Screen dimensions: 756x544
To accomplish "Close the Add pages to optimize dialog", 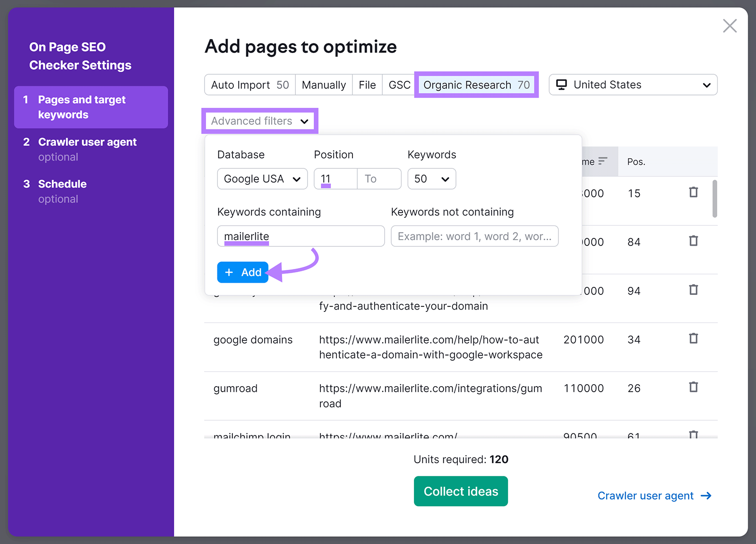I will coord(730,26).
